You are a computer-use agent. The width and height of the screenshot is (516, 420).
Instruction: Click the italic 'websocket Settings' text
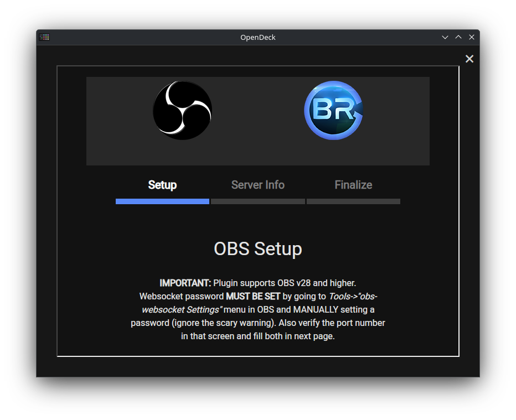tap(182, 310)
